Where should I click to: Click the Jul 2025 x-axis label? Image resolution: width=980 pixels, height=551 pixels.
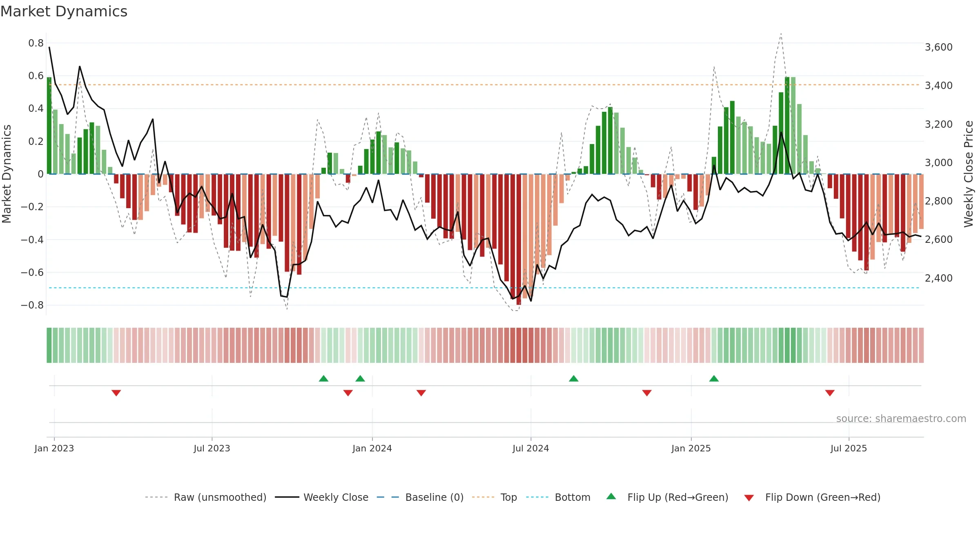[849, 448]
